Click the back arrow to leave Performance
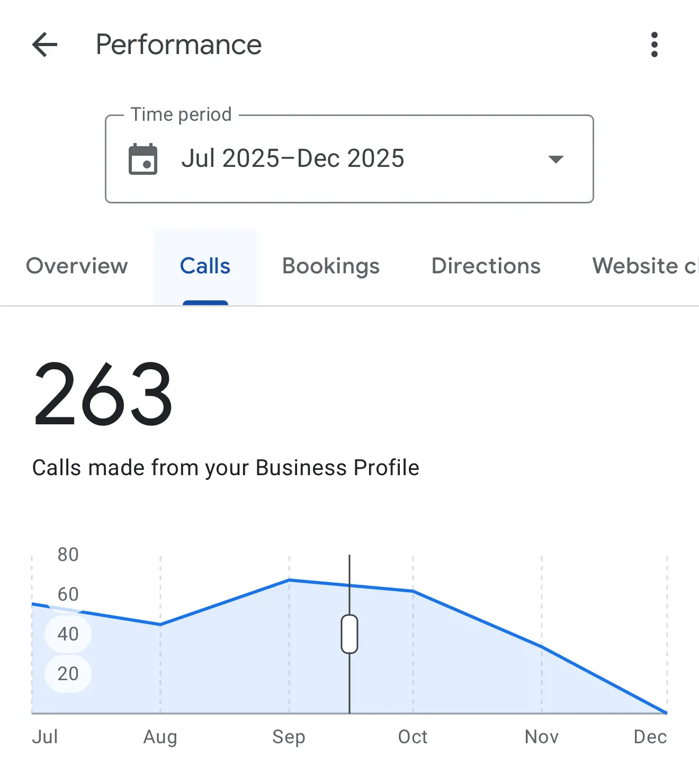Screen dimensions: 699x784 click(x=45, y=44)
